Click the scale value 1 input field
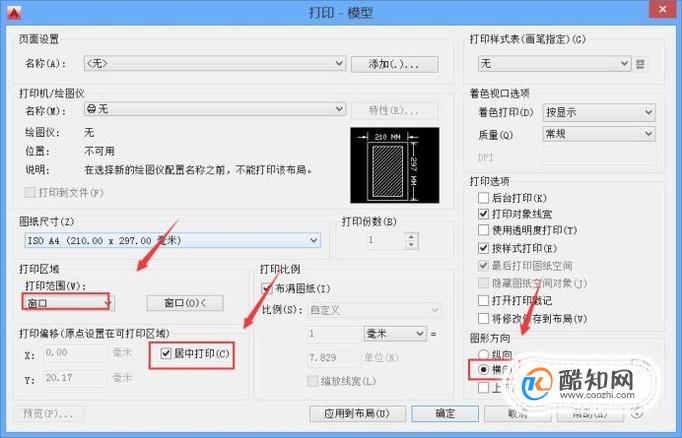The height and width of the screenshot is (438, 682). (x=334, y=334)
